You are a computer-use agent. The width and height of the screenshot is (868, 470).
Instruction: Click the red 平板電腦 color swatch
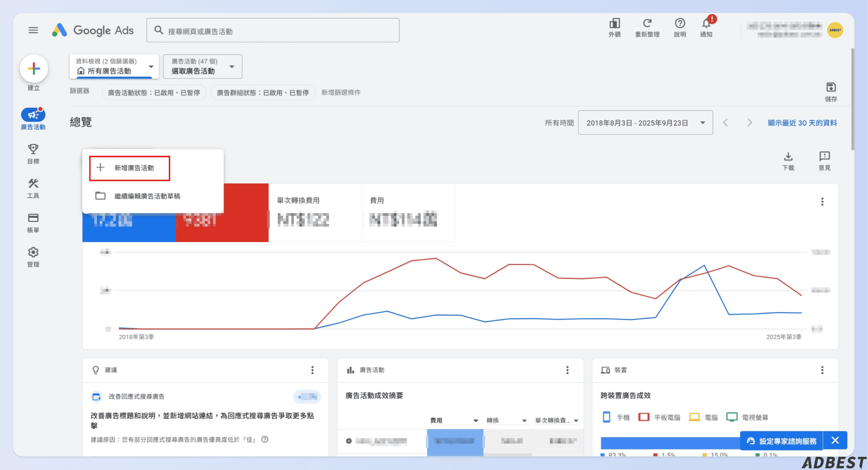[x=644, y=417]
